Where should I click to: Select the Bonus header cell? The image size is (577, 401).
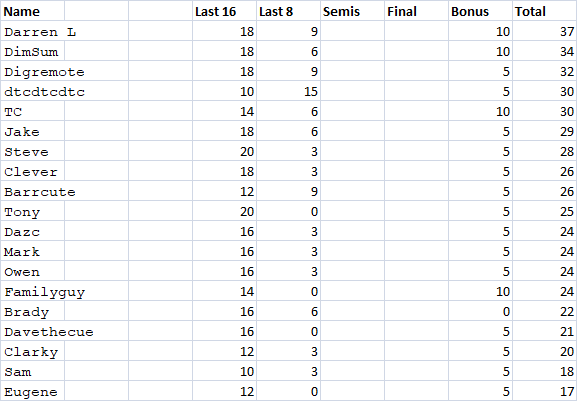[480, 11]
